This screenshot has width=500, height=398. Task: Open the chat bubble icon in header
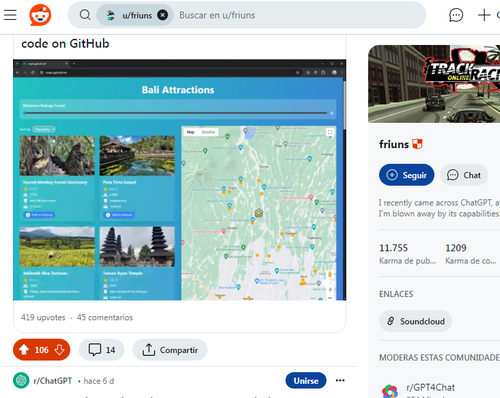[456, 15]
